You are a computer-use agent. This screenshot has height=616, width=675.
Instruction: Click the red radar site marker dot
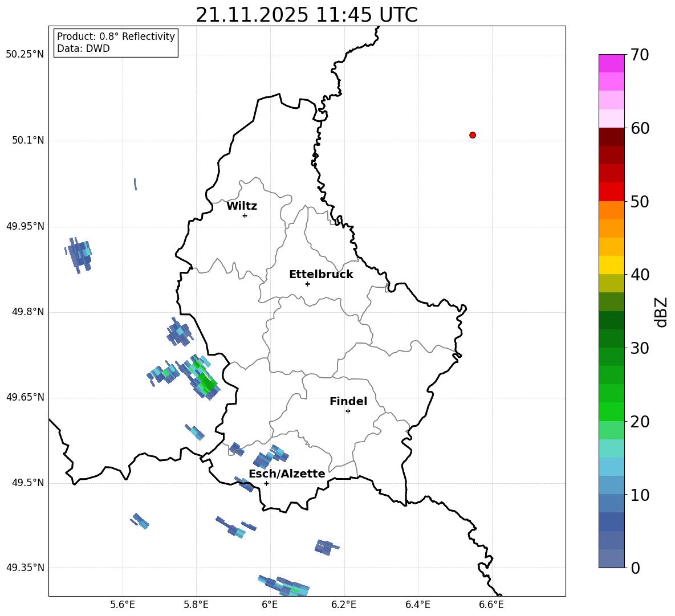472,135
